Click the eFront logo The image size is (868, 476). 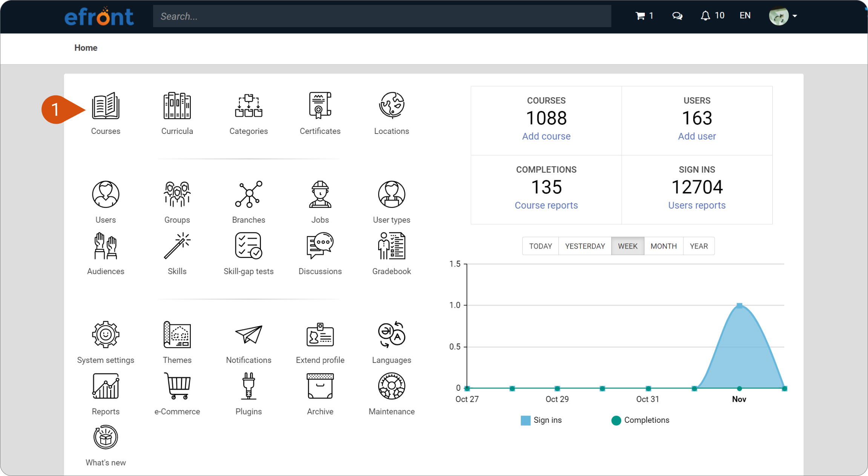point(99,16)
